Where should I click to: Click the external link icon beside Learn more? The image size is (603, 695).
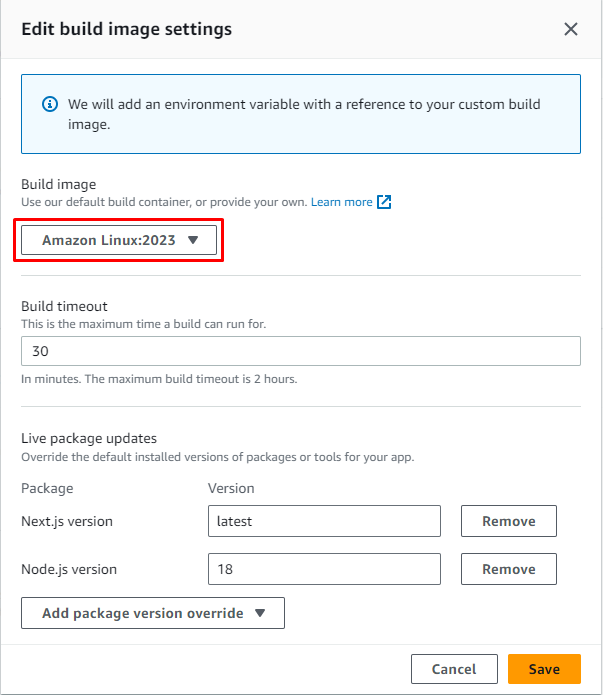[x=384, y=202]
